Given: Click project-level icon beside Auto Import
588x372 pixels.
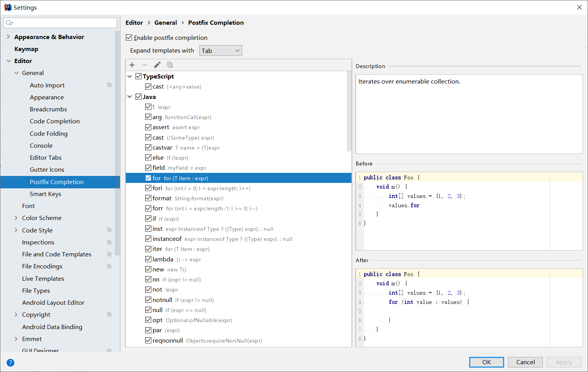Looking at the screenshot, I should point(110,85).
